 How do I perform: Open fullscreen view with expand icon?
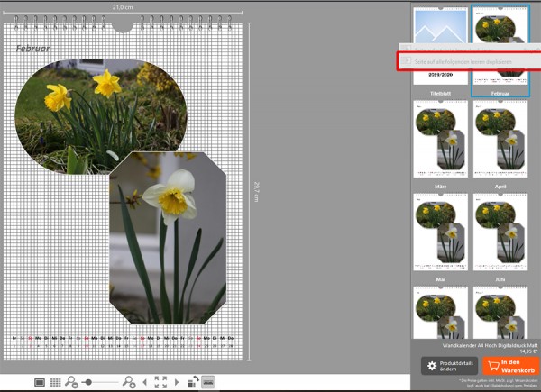[160, 382]
